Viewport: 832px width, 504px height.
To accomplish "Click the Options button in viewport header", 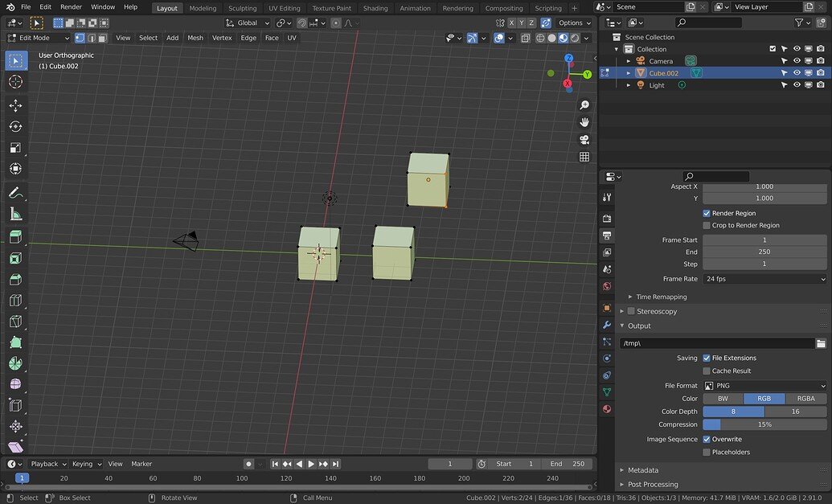I will 574,23.
